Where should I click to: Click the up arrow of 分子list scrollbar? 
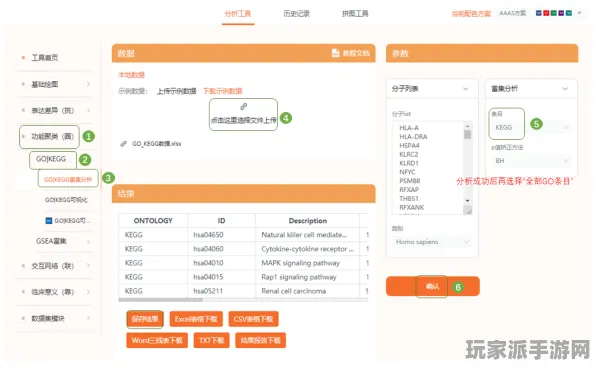pyautogui.click(x=468, y=126)
